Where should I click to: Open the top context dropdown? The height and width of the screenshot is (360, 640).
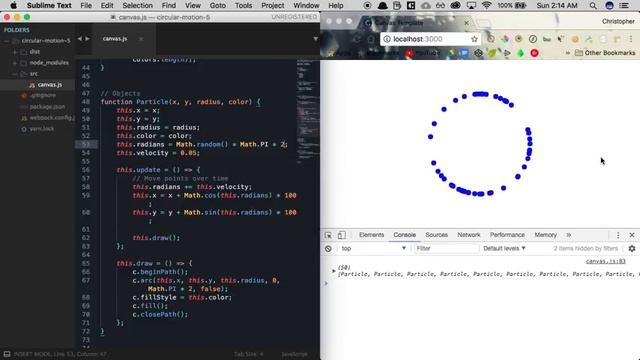pos(373,248)
